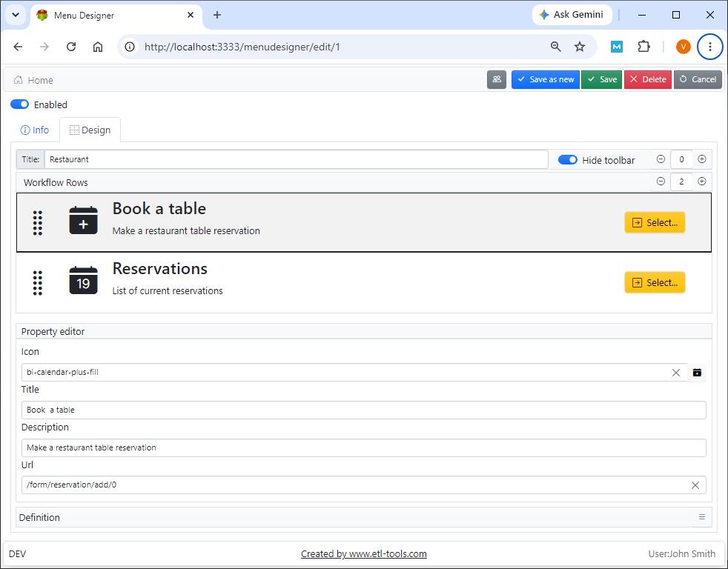The image size is (728, 569).
Task: Toggle the Hide toolbar switch
Action: (567, 159)
